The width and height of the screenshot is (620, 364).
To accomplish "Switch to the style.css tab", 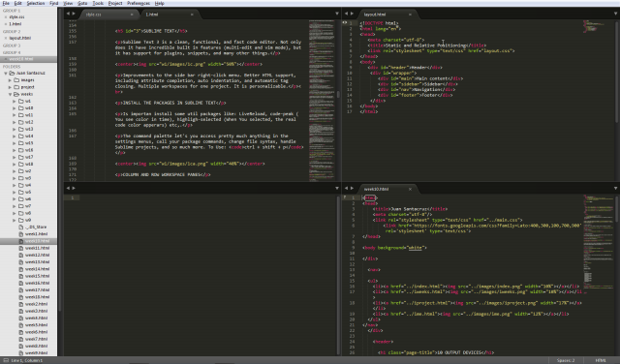I will 93,15.
